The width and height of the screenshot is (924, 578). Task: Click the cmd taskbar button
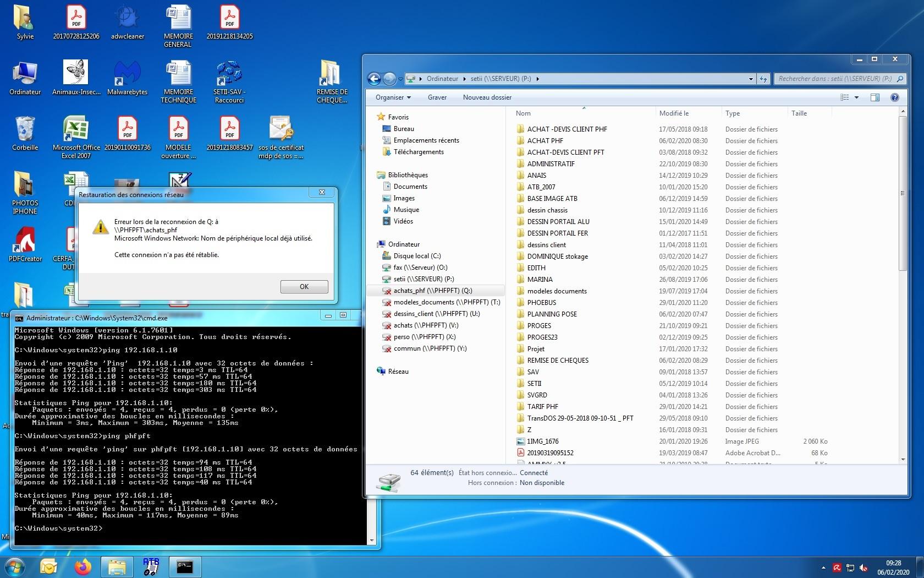coord(185,566)
